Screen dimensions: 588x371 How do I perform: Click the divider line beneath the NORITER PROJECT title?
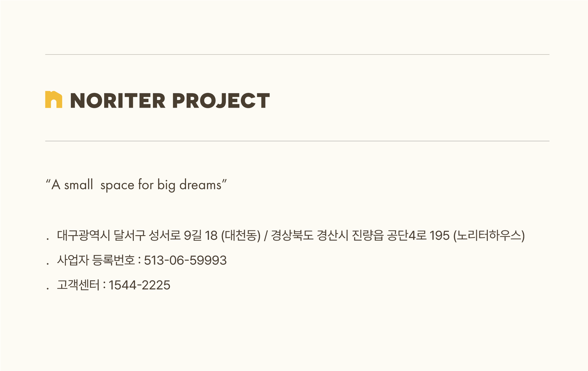tap(297, 141)
